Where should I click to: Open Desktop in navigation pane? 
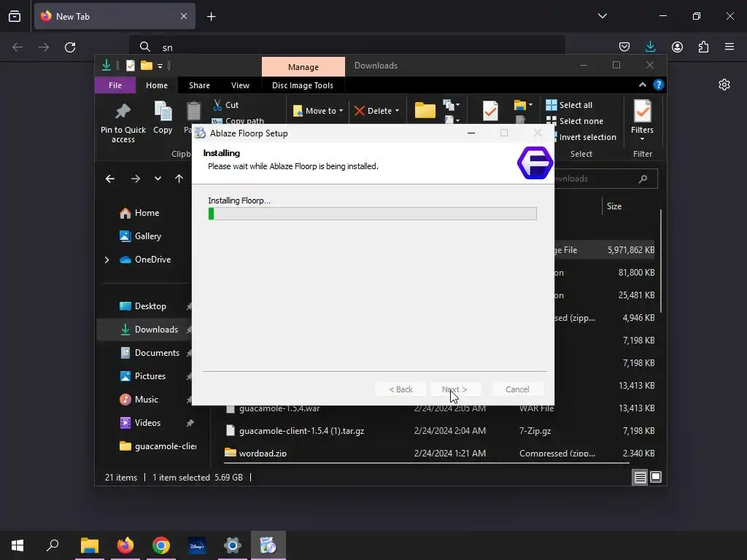pos(150,306)
